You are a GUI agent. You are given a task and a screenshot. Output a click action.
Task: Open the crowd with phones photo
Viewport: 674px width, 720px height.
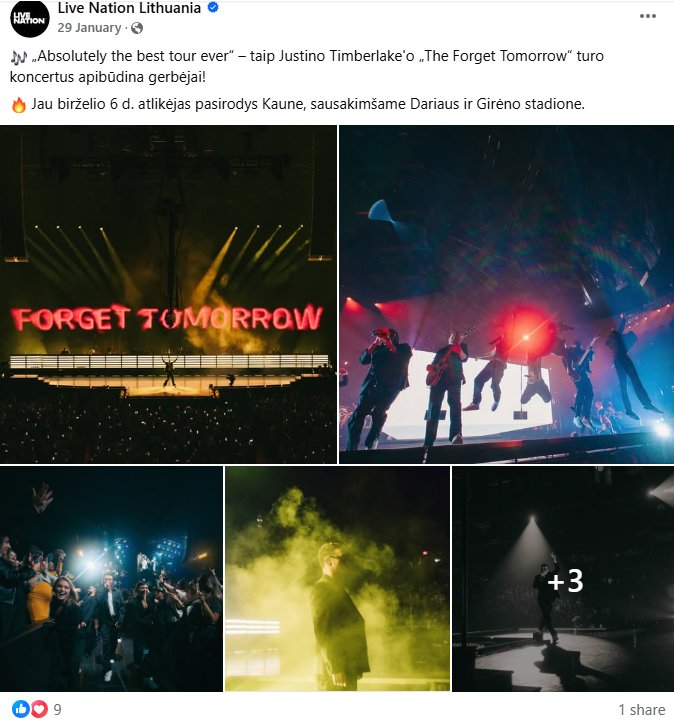[x=111, y=579]
